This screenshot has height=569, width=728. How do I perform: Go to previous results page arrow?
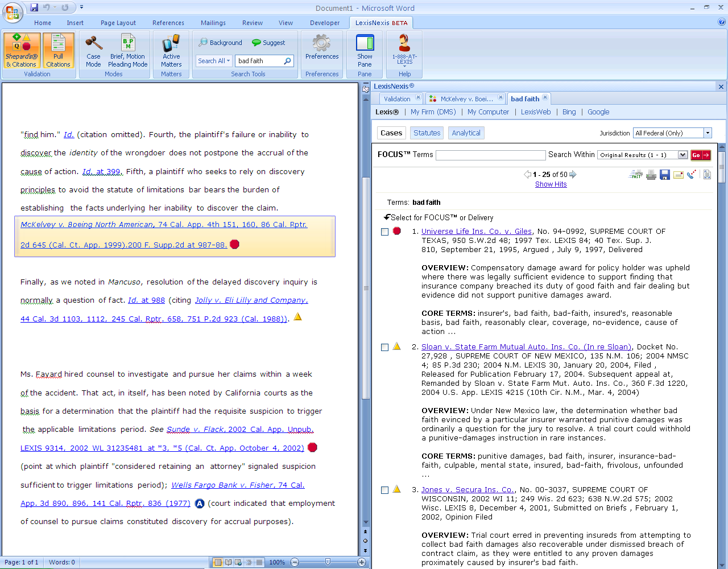528,174
